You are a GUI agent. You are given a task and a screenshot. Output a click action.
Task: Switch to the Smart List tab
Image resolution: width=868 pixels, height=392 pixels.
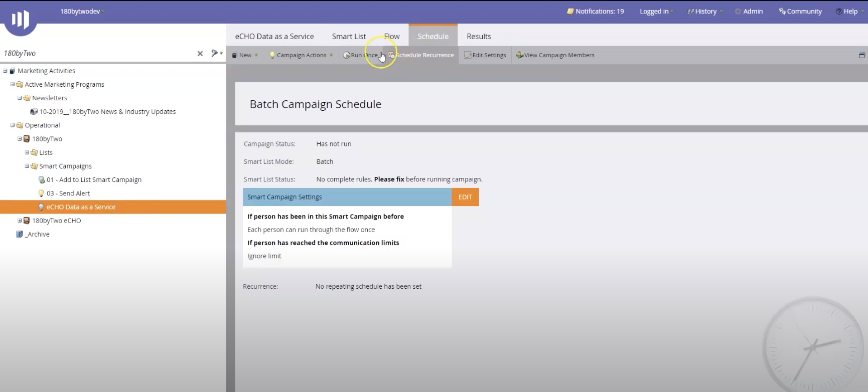pyautogui.click(x=349, y=36)
